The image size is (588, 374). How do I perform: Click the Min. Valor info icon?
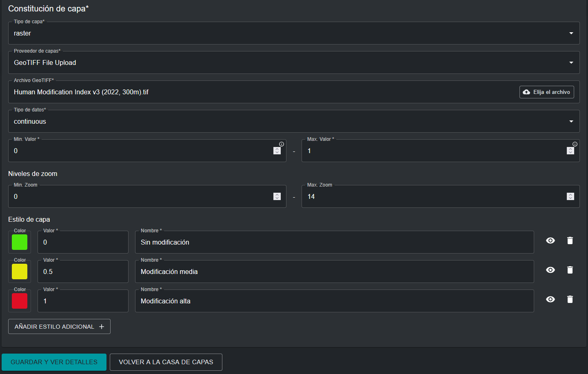click(x=282, y=144)
